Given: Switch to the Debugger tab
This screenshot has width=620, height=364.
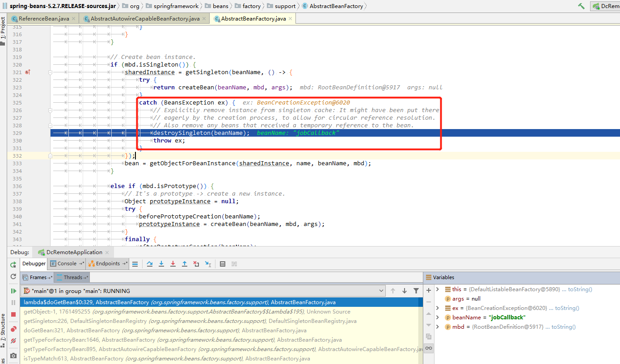Looking at the screenshot, I should coord(34,264).
